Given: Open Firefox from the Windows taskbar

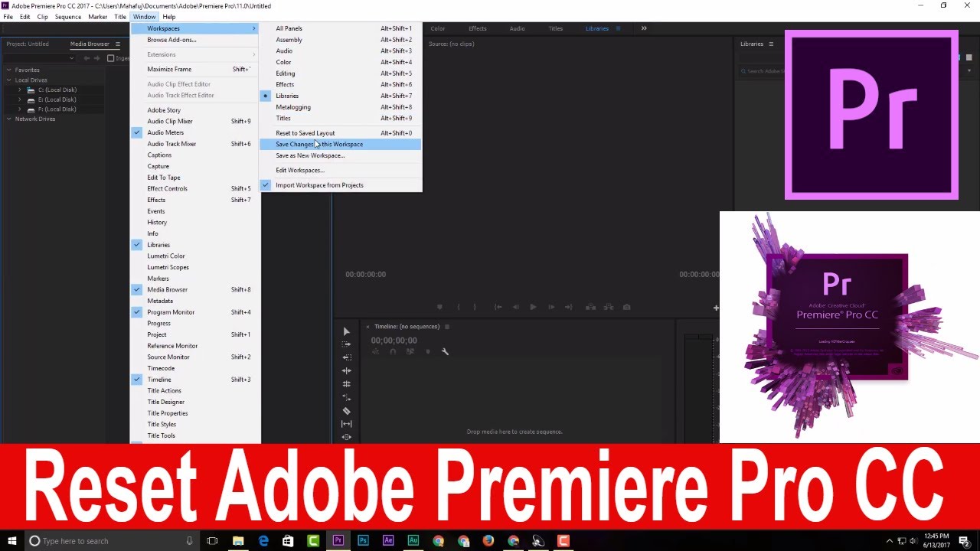Looking at the screenshot, I should click(488, 540).
